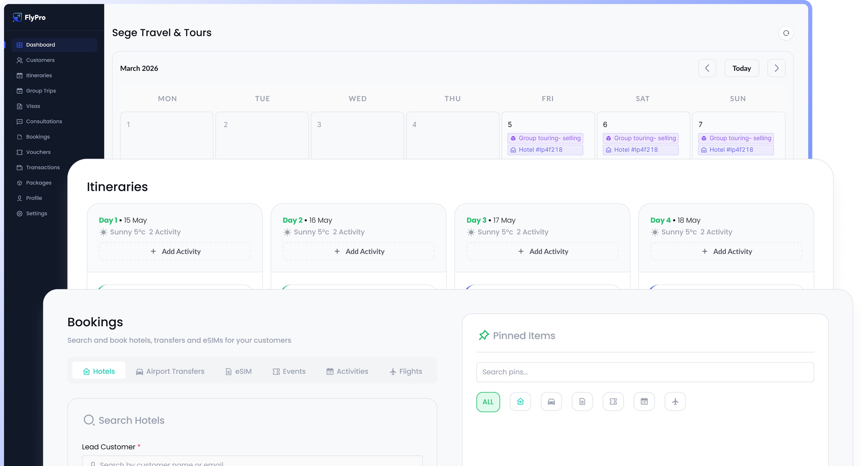Open Group touring- selling event on March 7

[x=736, y=138]
